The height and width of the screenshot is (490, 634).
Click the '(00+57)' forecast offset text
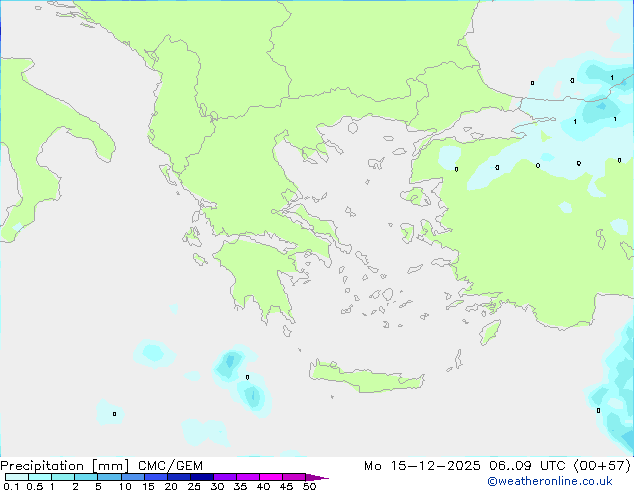pyautogui.click(x=602, y=466)
